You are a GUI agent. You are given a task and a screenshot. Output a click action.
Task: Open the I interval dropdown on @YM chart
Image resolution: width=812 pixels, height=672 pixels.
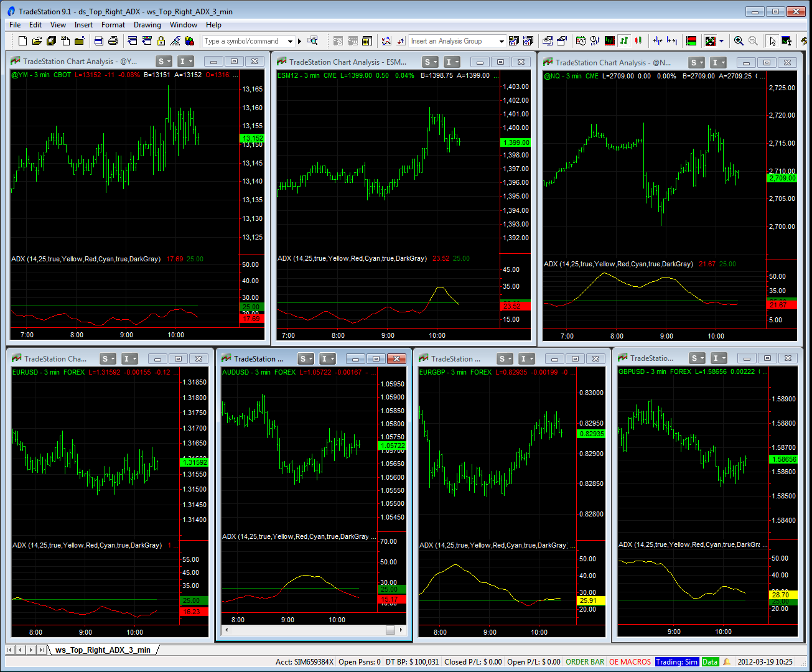click(186, 62)
